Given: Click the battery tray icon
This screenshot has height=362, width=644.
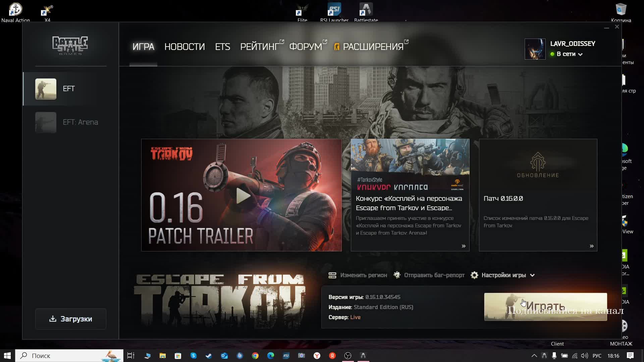Looking at the screenshot, I should click(565, 356).
